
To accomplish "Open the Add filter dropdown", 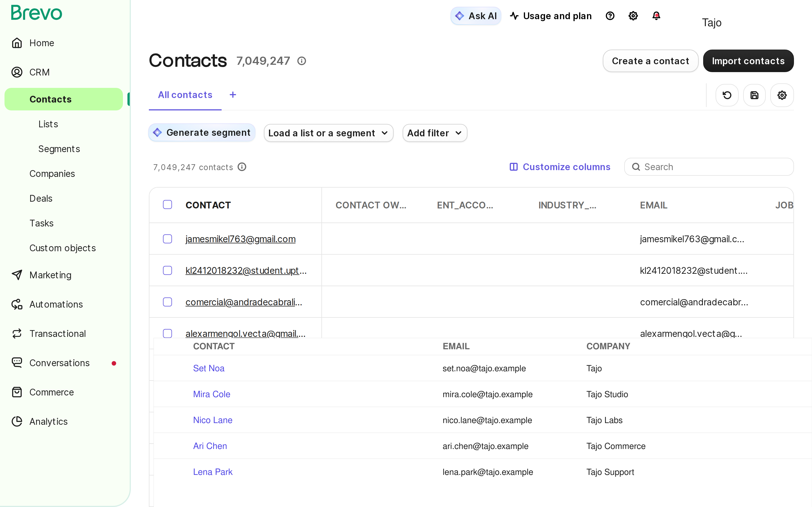I will (x=434, y=133).
